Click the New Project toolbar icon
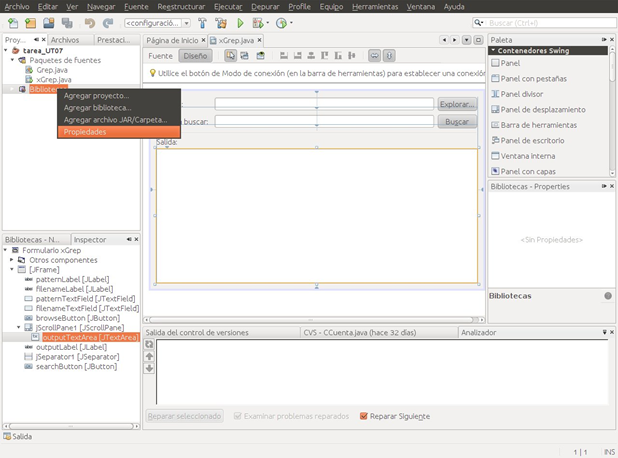This screenshot has width=618, height=458. (31, 23)
